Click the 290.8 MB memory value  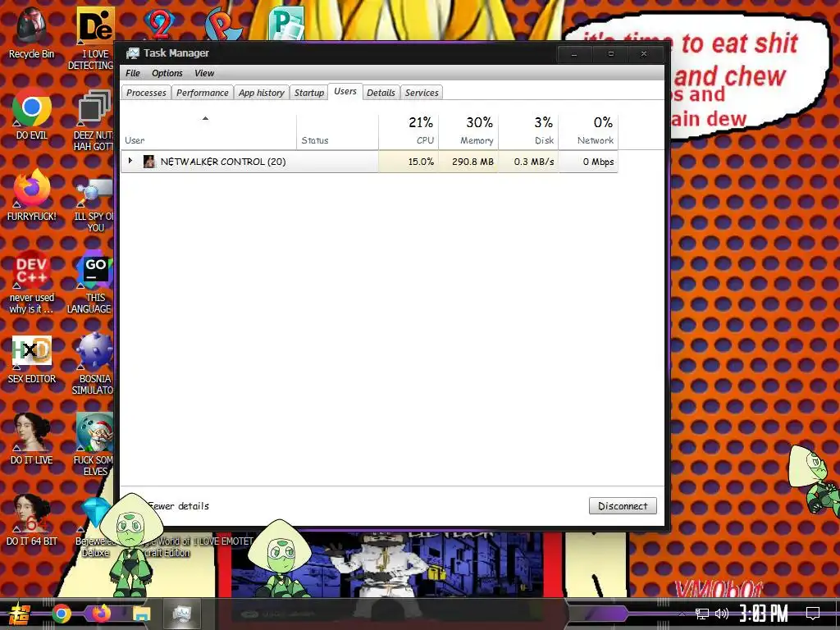point(472,162)
